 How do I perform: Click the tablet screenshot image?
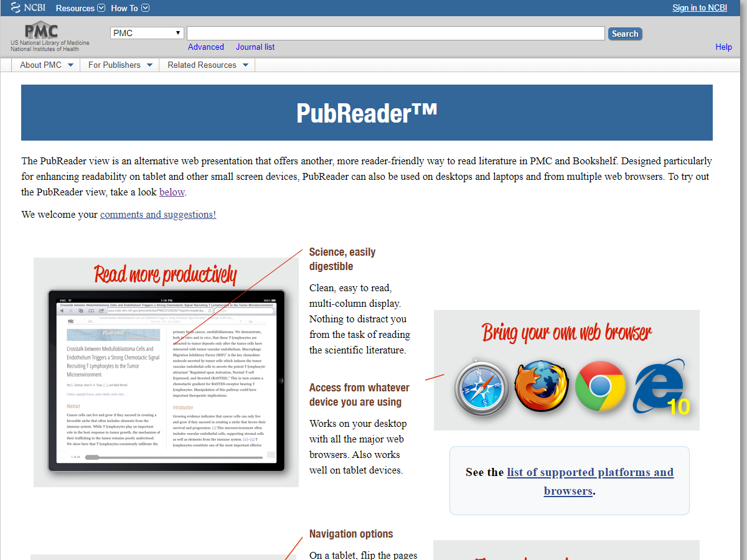coord(166,381)
